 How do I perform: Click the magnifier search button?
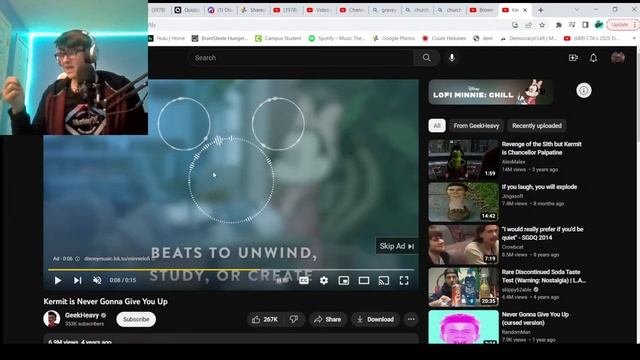[427, 58]
